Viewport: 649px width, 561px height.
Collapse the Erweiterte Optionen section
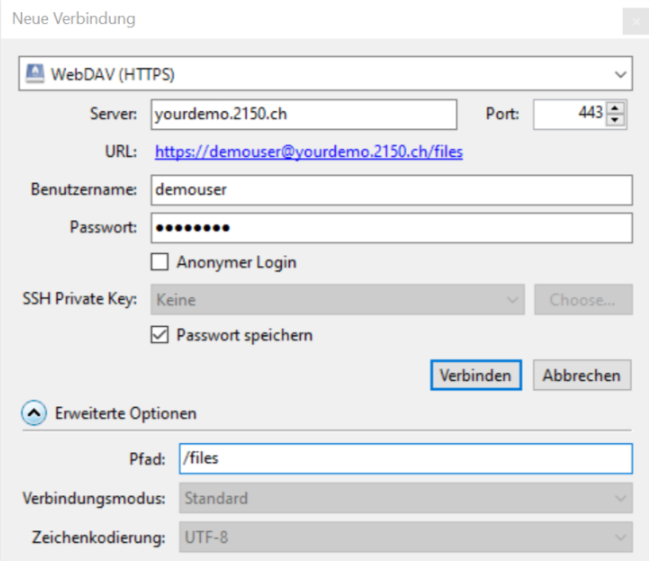pos(33,412)
